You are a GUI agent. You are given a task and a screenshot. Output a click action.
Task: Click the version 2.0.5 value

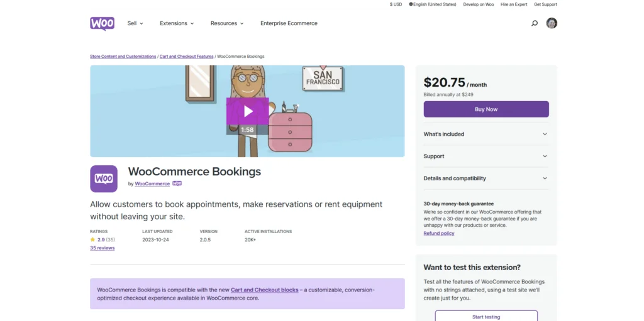coord(206,240)
